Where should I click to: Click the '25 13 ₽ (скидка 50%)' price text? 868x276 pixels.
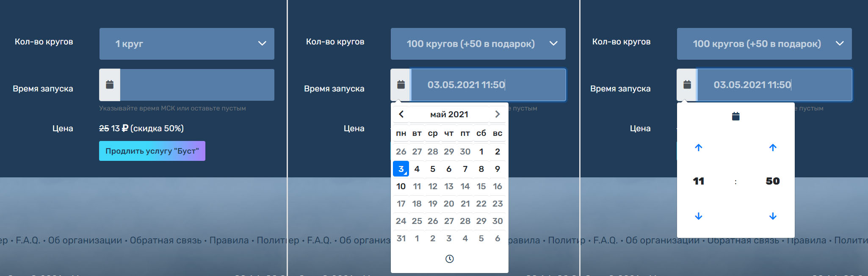141,128
